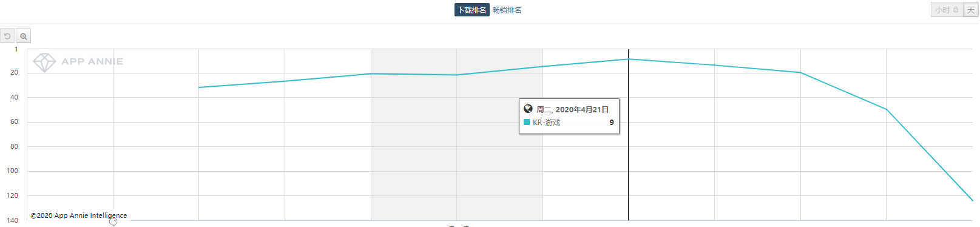
Task: Click the leftmost starting point of the line
Action: pos(199,87)
